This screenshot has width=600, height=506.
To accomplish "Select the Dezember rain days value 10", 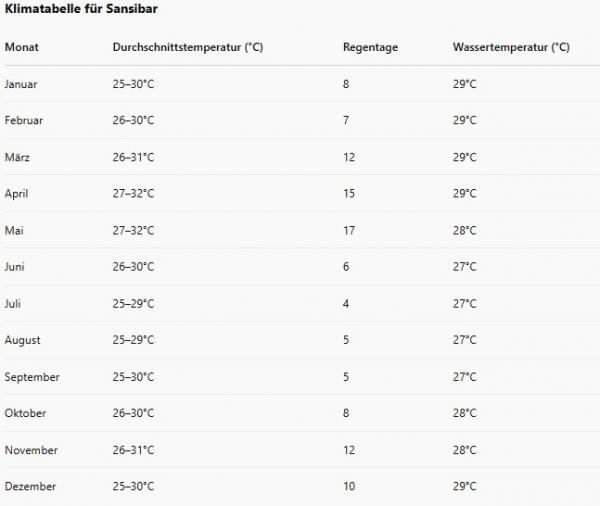I will [x=349, y=486].
